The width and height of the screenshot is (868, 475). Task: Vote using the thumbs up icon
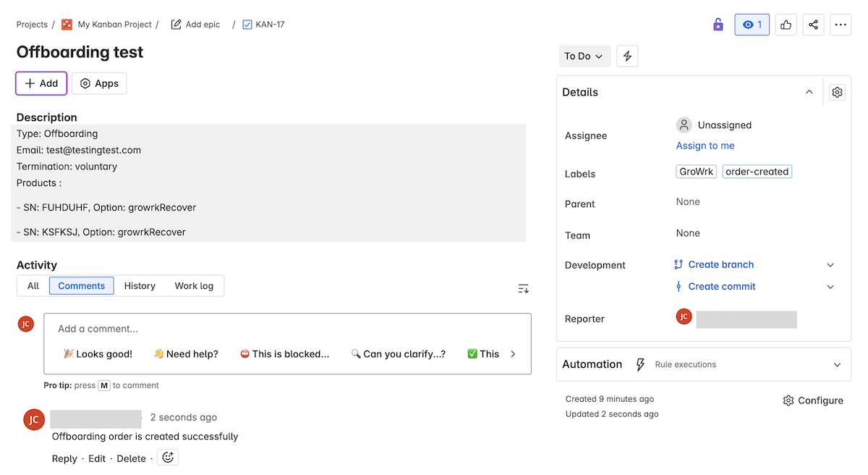coord(786,24)
